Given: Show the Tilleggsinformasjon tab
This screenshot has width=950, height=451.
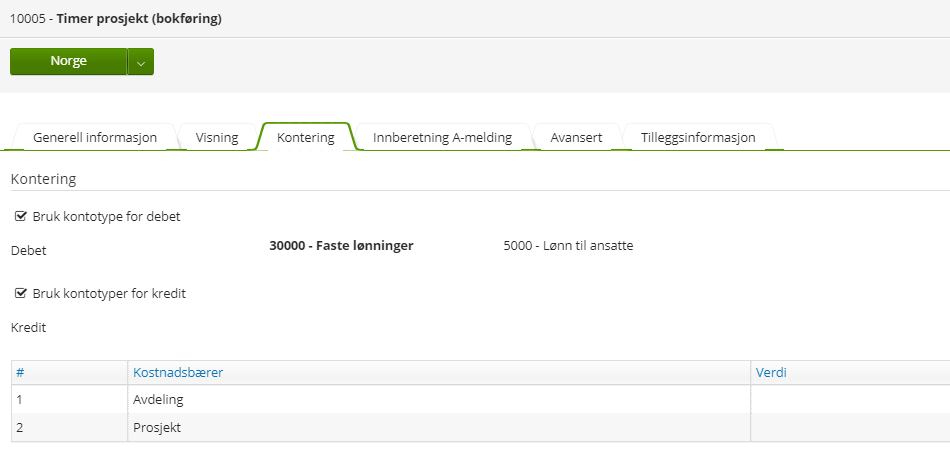Looking at the screenshot, I should [x=697, y=138].
